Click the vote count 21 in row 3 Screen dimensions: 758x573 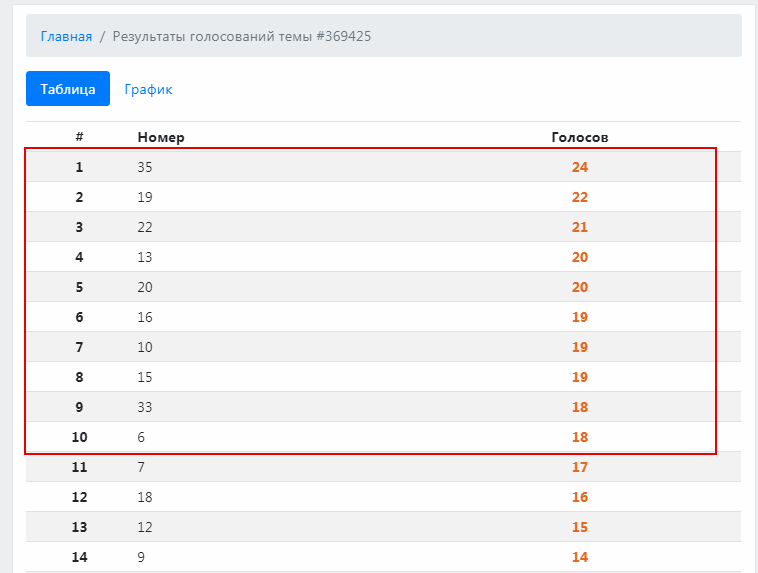580,227
